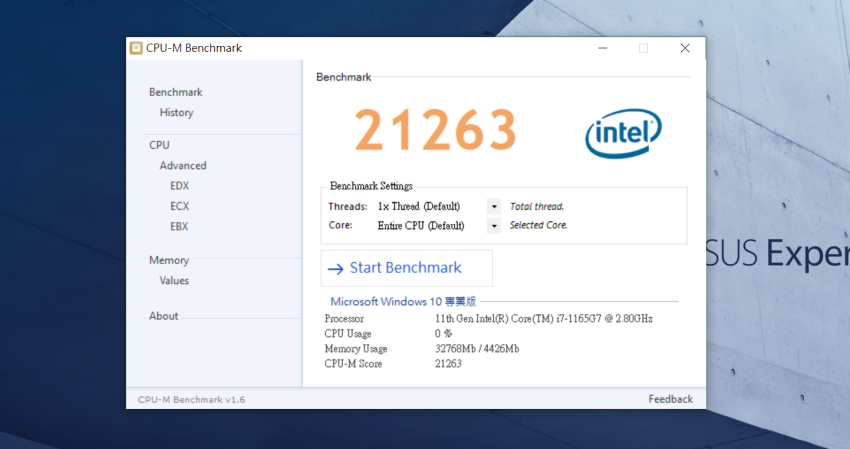Click the processor name i7-1165G7 text
Viewport: 850px width, 449px height.
(x=544, y=319)
